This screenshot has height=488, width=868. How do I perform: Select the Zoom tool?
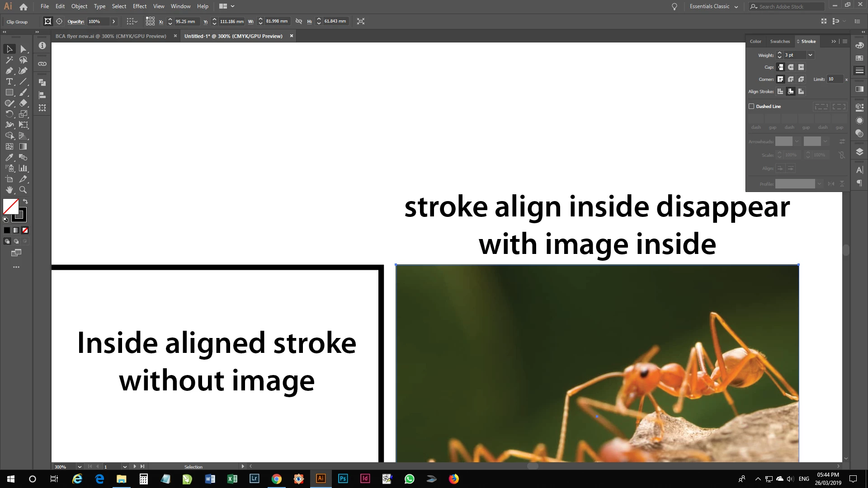point(23,190)
